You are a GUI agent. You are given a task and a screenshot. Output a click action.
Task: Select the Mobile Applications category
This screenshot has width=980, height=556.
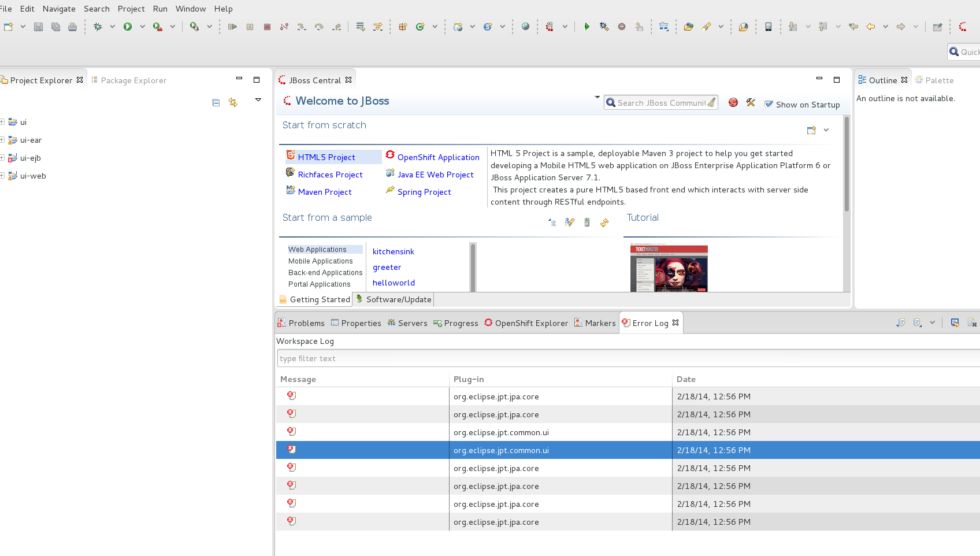click(x=321, y=261)
